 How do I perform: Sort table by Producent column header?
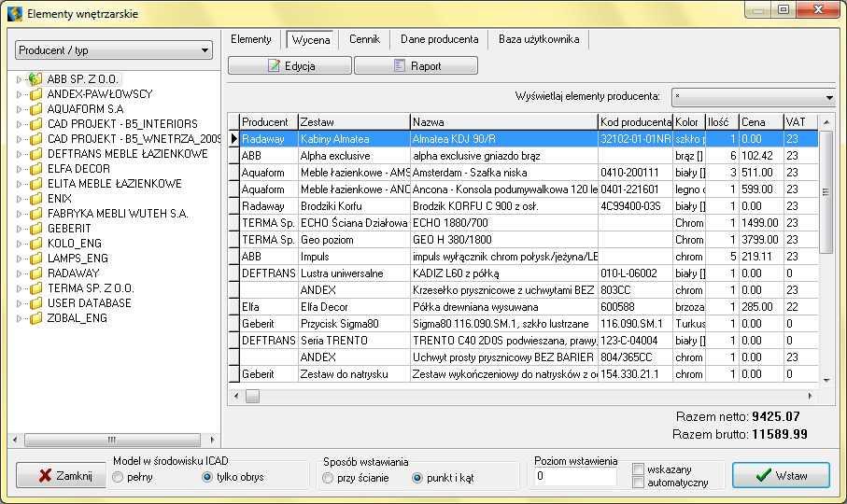pos(268,122)
